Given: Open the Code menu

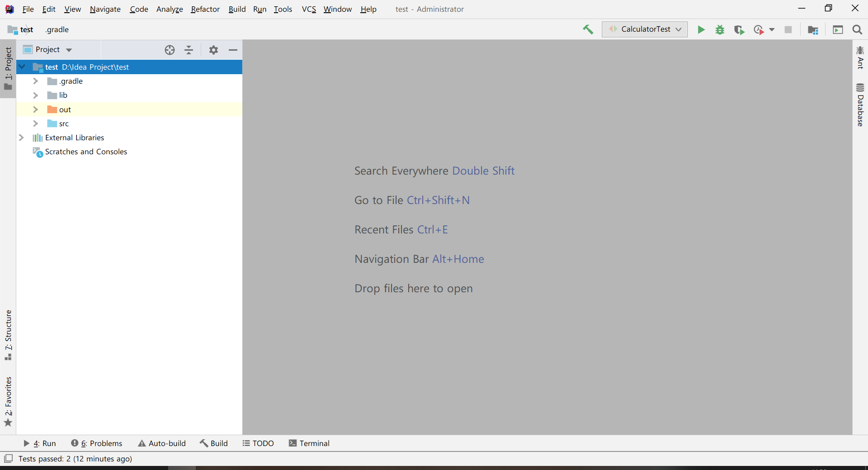Looking at the screenshot, I should [139, 9].
